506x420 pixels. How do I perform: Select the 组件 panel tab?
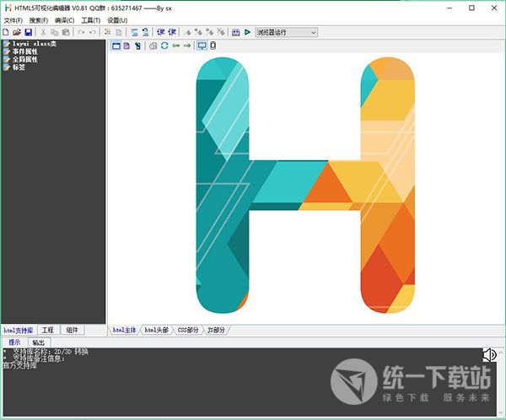click(73, 331)
